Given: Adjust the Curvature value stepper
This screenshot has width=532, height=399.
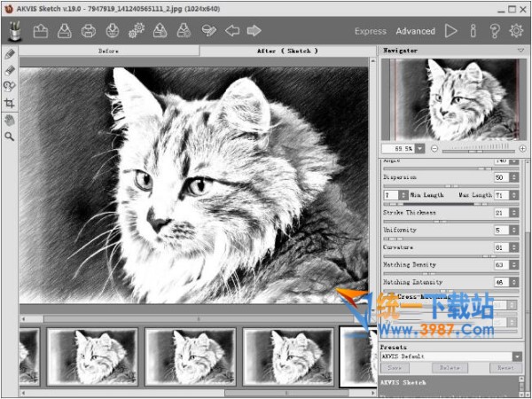Looking at the screenshot, I should tap(514, 247).
